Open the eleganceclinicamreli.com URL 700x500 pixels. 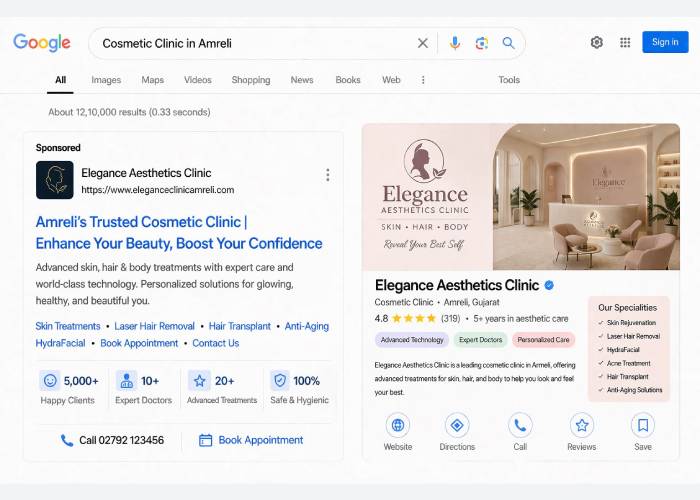click(158, 190)
